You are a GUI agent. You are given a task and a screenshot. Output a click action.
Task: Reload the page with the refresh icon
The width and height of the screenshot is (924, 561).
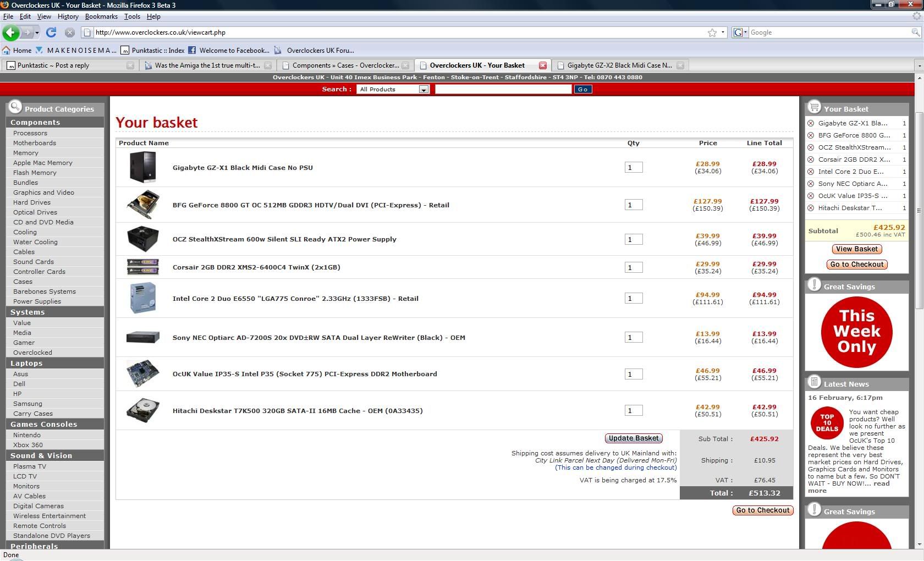(x=51, y=32)
